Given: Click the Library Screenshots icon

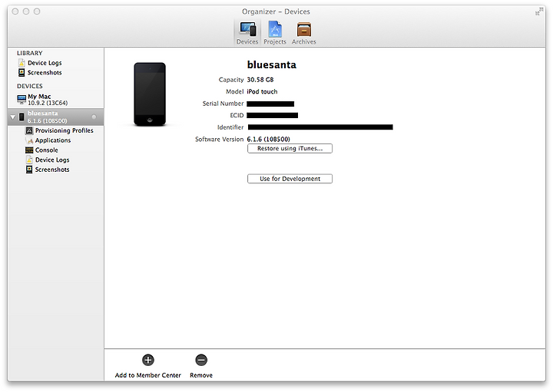Looking at the screenshot, I should click(x=22, y=73).
